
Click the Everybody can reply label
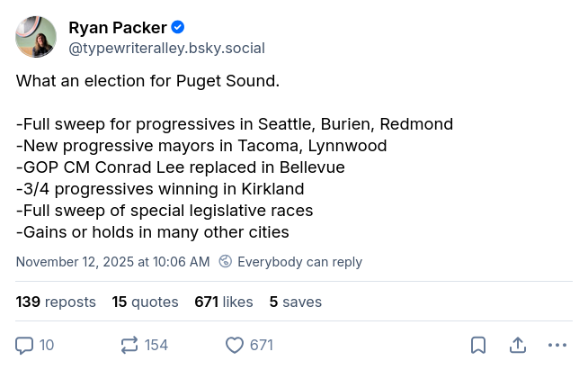299,262
